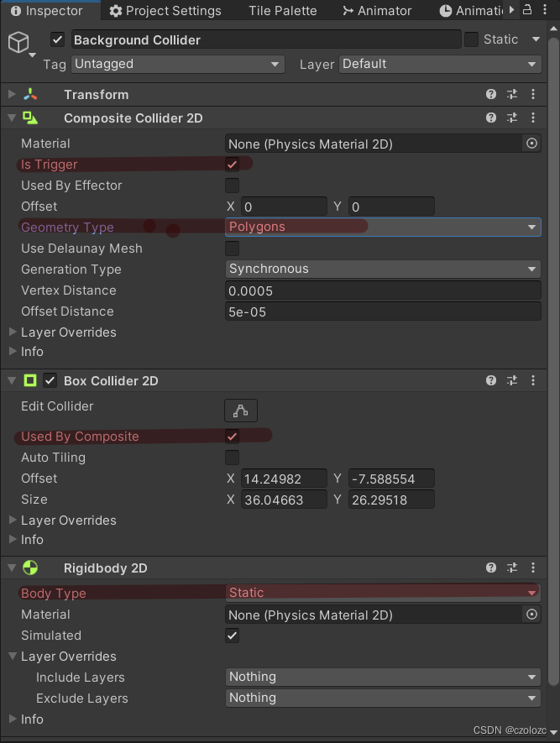Expand the Rigidbody 2D Info section
The height and width of the screenshot is (743, 560).
[x=25, y=719]
